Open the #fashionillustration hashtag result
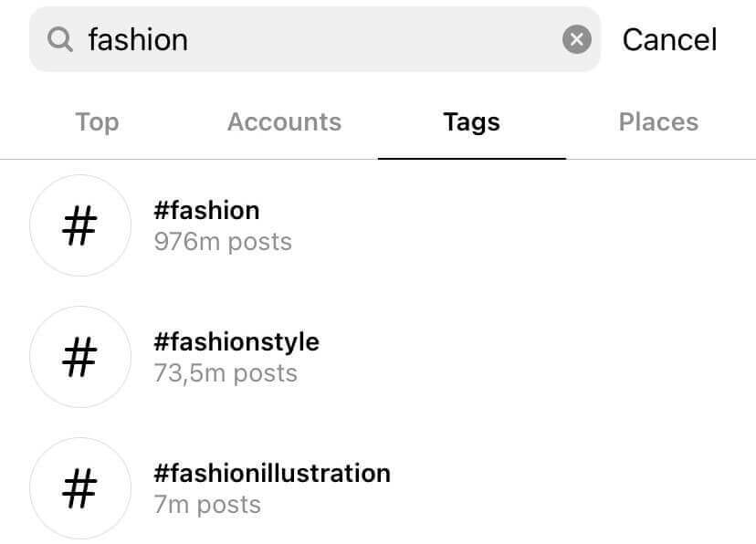Screen dimensions: 756x544 (x=271, y=474)
